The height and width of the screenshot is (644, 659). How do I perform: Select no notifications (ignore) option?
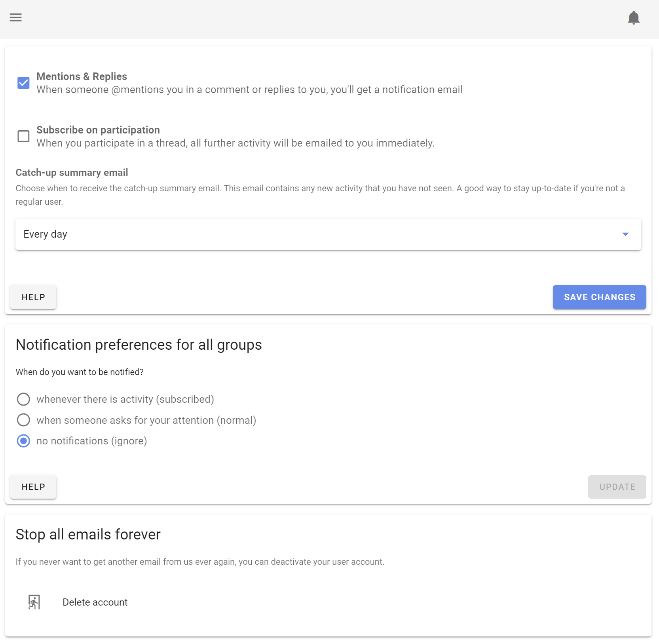point(23,441)
